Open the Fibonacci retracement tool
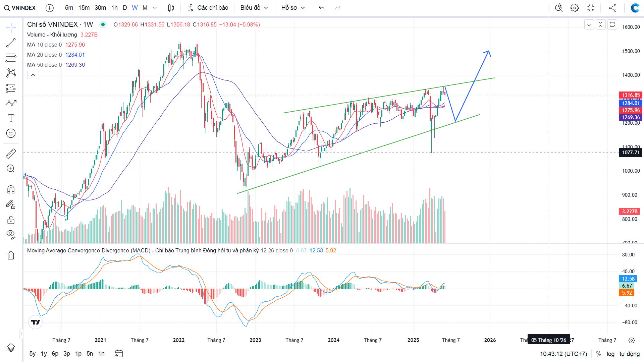The width and height of the screenshot is (644, 362). (x=11, y=58)
